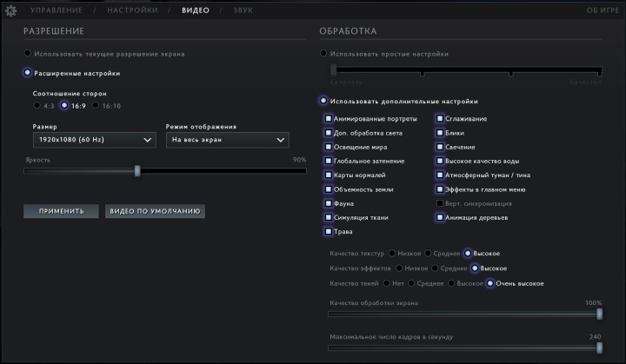Click the Видео по умолчанию button
Screen dimensions: 626x364
click(155, 210)
